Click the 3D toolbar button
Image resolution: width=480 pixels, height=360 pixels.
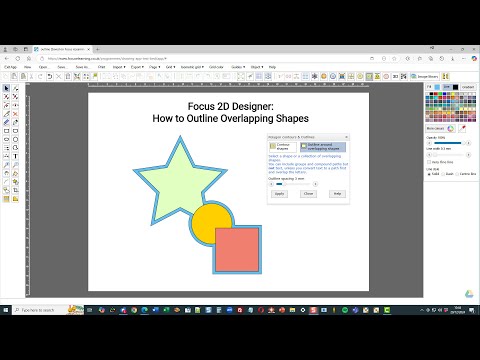click(395, 76)
